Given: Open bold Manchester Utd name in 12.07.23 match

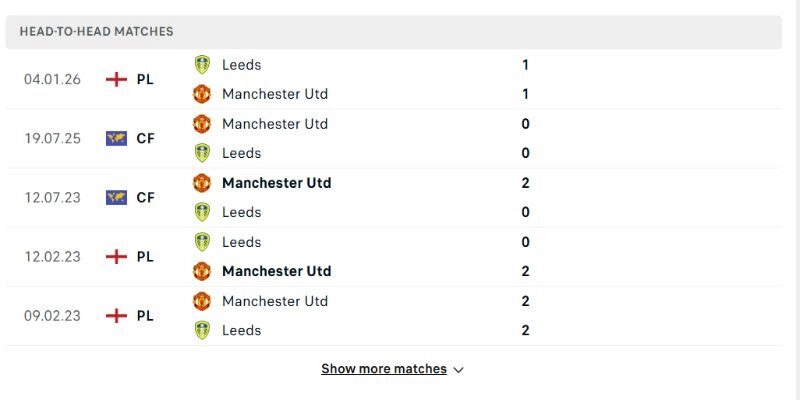Looking at the screenshot, I should (x=276, y=183).
